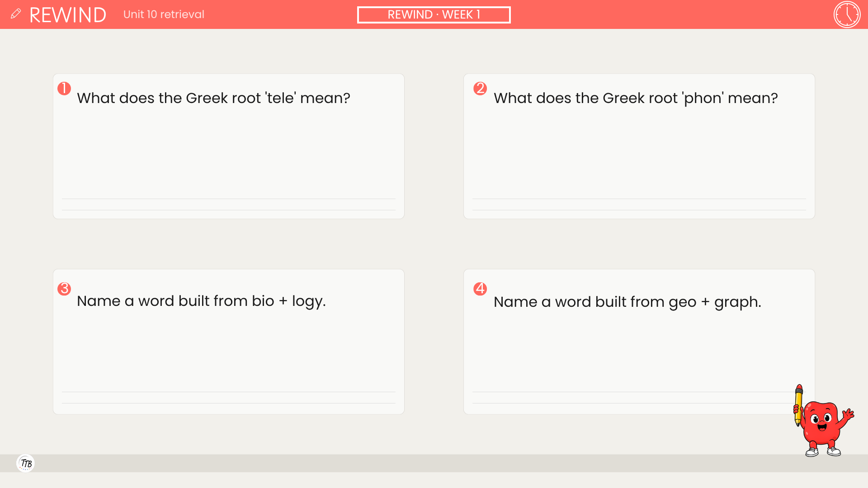
Task: Click the number 1 circle badge
Action: click(64, 89)
